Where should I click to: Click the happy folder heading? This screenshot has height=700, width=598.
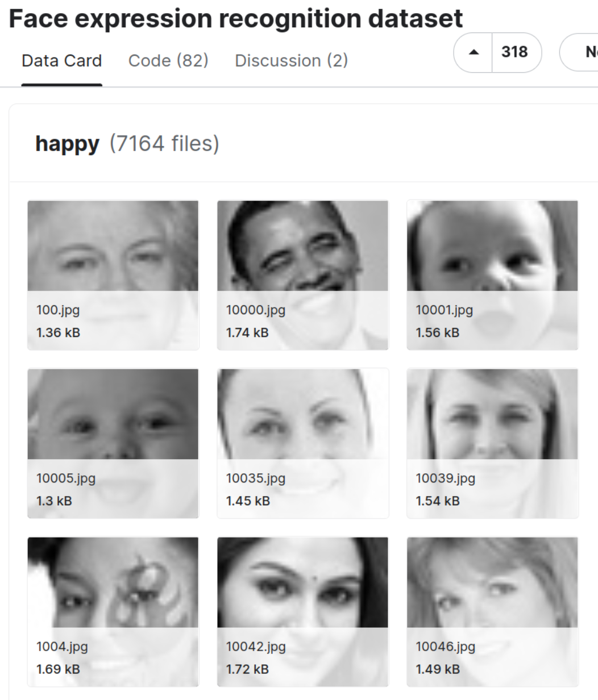[x=67, y=144]
